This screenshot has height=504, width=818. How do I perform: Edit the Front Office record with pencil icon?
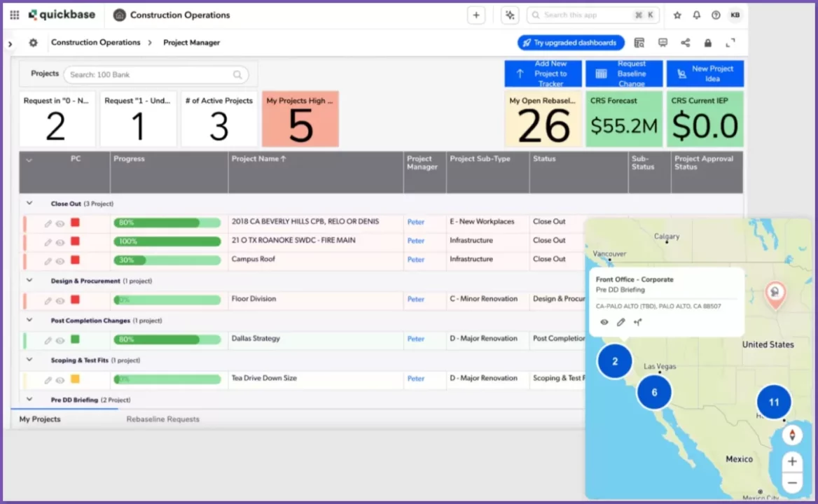[621, 322]
